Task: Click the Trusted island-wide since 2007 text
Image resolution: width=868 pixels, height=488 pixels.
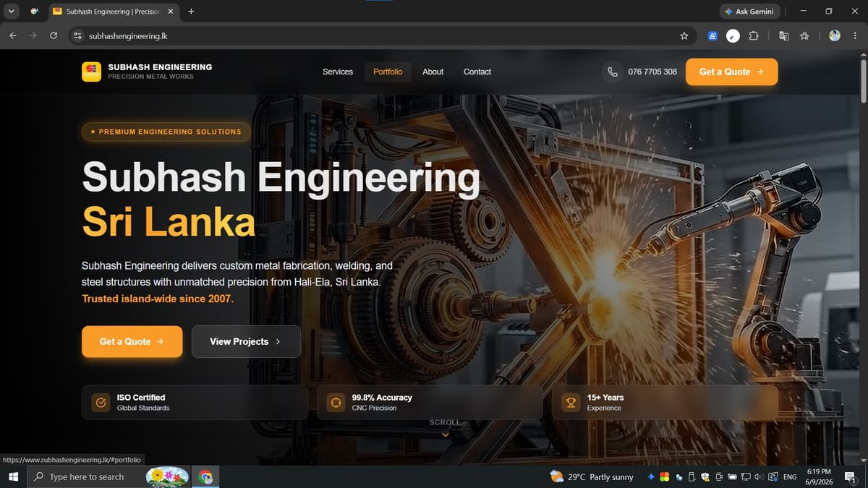Action: (158, 299)
